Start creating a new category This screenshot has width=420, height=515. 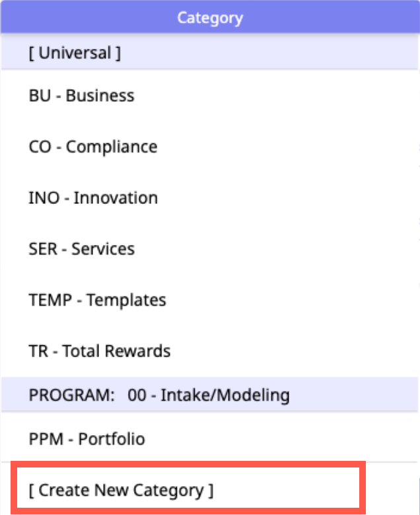pyautogui.click(x=122, y=491)
